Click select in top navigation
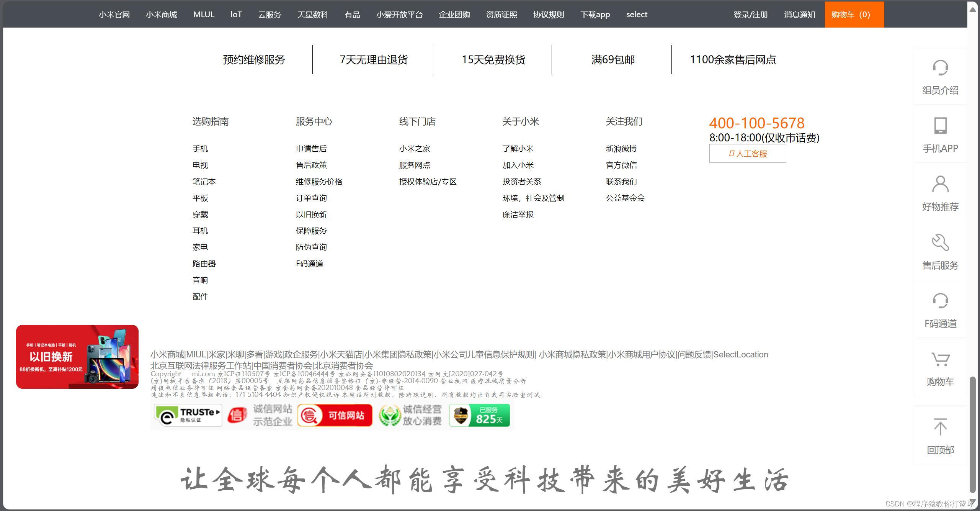This screenshot has height=511, width=980. point(637,15)
